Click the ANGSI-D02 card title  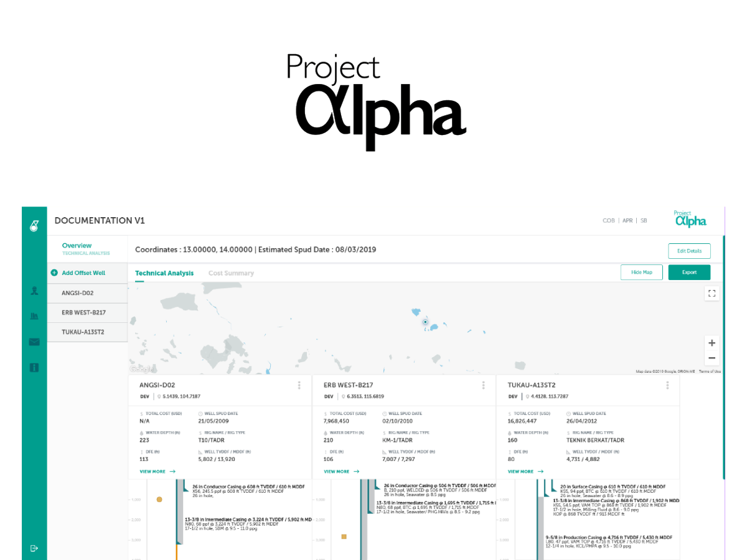[x=157, y=385]
